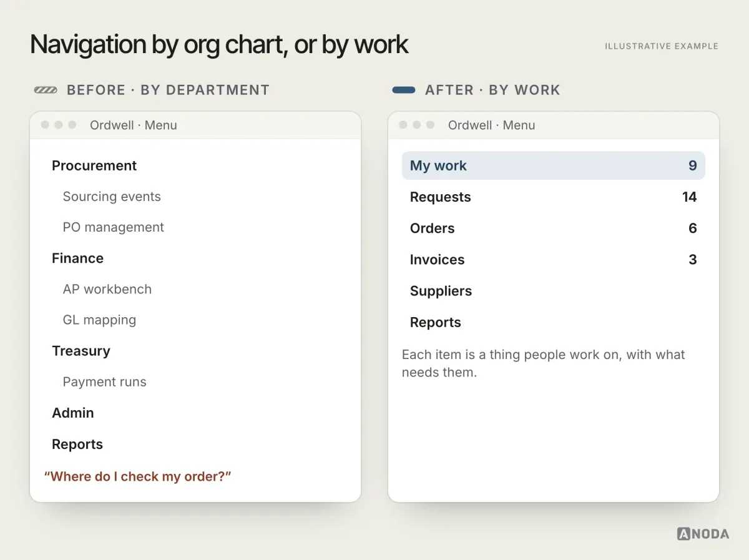Open Finance section in Before menu
The image size is (749, 560).
tap(77, 258)
